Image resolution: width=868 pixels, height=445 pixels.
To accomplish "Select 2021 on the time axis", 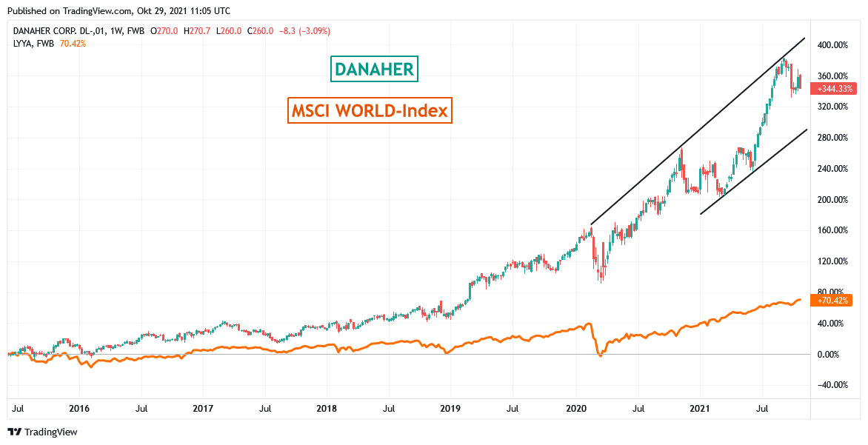I will (x=700, y=408).
